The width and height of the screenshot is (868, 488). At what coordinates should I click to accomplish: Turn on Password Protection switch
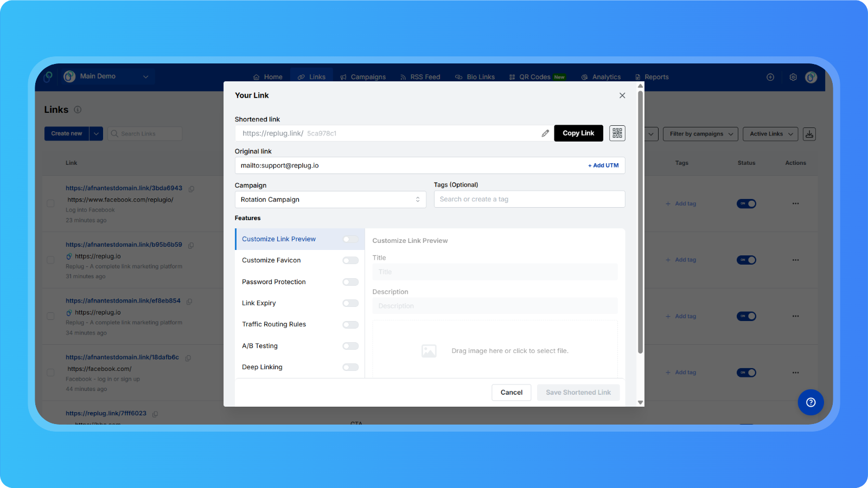pos(350,282)
